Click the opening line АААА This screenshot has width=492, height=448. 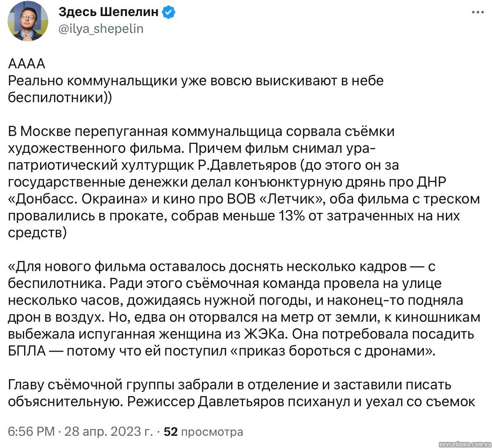coord(27,65)
